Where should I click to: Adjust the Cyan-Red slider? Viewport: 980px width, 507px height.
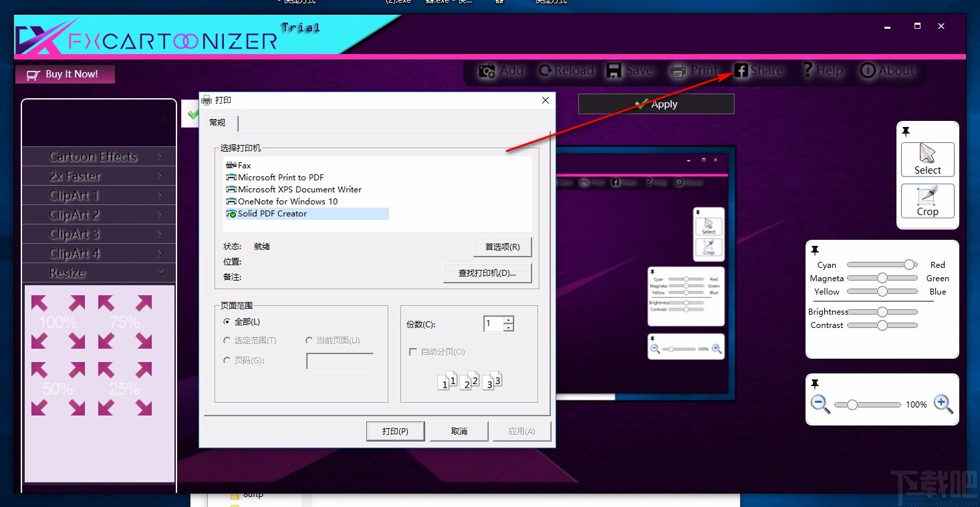[882, 265]
